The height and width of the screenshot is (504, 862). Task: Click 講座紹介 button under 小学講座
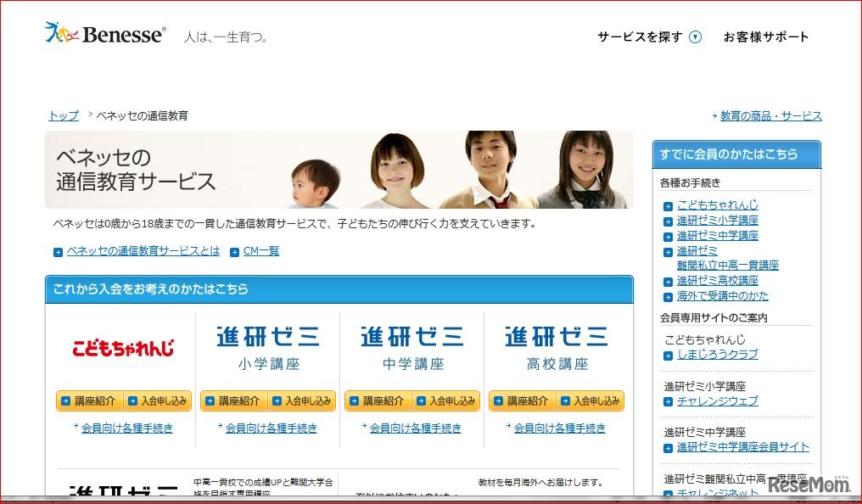pyautogui.click(x=236, y=400)
